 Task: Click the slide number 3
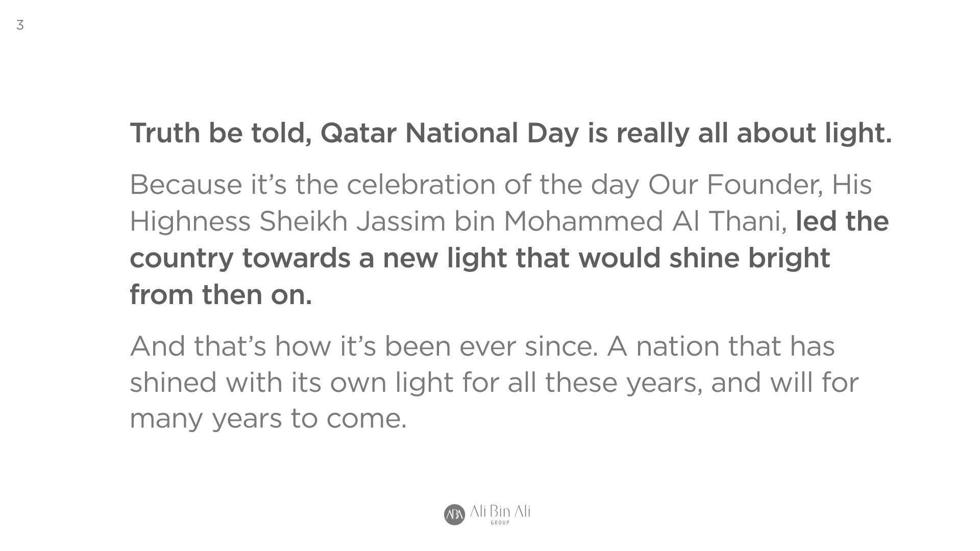tap(20, 25)
